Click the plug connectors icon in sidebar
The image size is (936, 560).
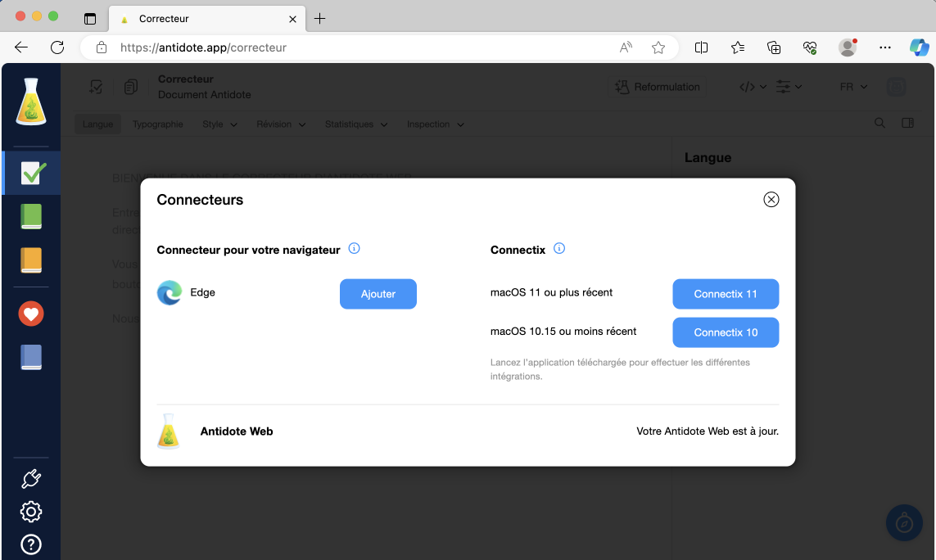click(31, 479)
